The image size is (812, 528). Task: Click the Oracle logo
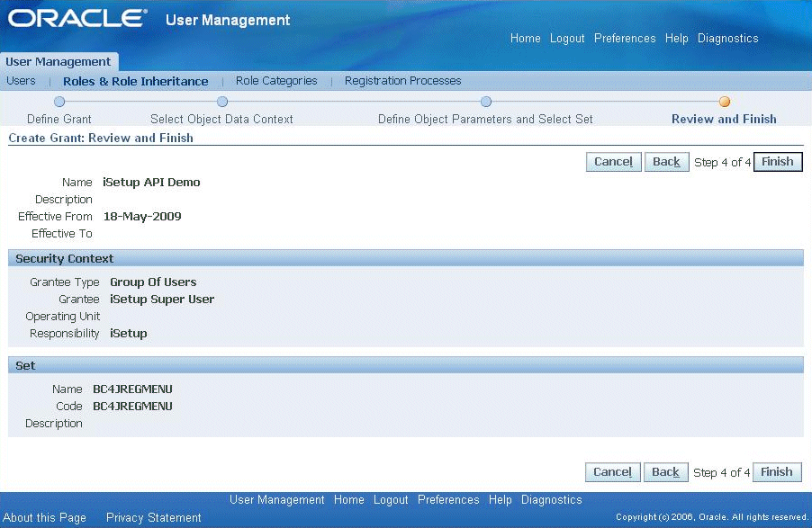click(x=77, y=18)
